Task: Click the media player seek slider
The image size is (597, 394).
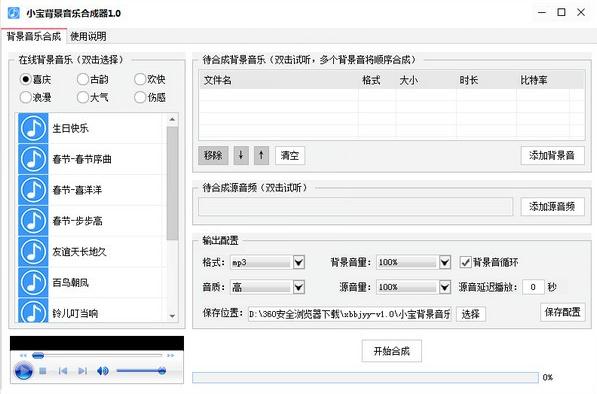Action: click(97, 356)
